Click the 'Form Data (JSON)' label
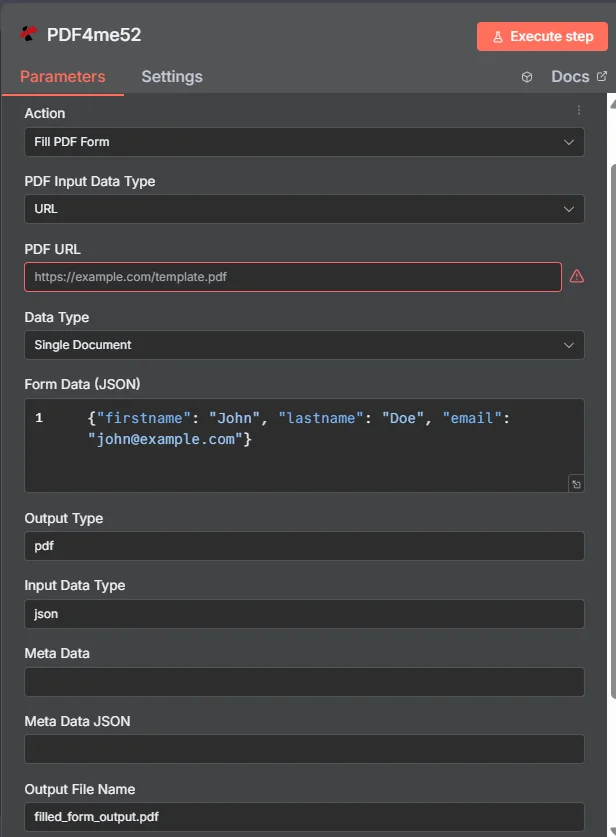This screenshot has height=837, width=616. click(x=82, y=384)
